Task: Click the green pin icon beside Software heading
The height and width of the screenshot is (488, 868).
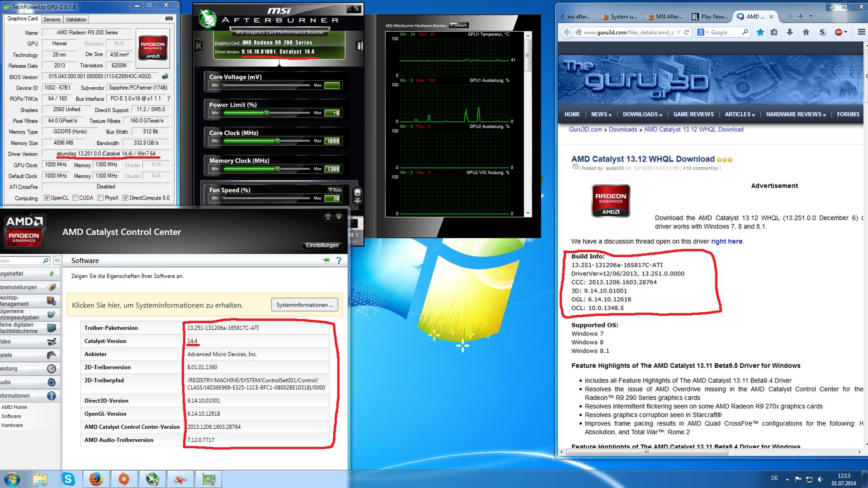Action: pos(326,261)
